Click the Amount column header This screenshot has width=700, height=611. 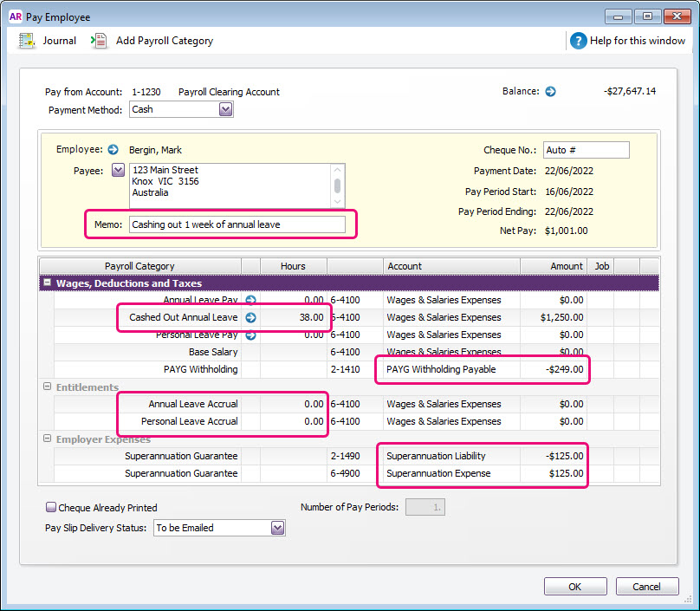(554, 266)
